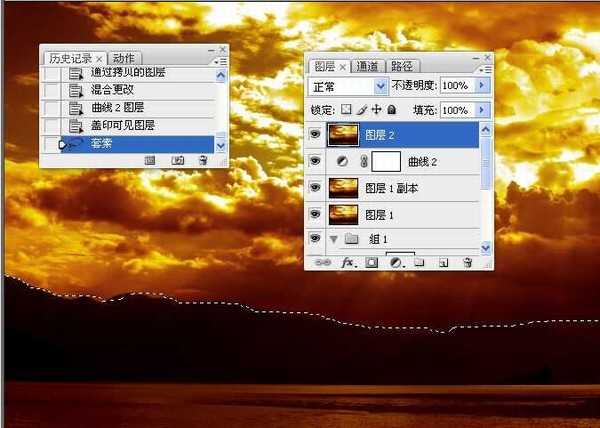Delete layer with Layers panel trash icon
This screenshot has width=600, height=428.
pyautogui.click(x=467, y=262)
